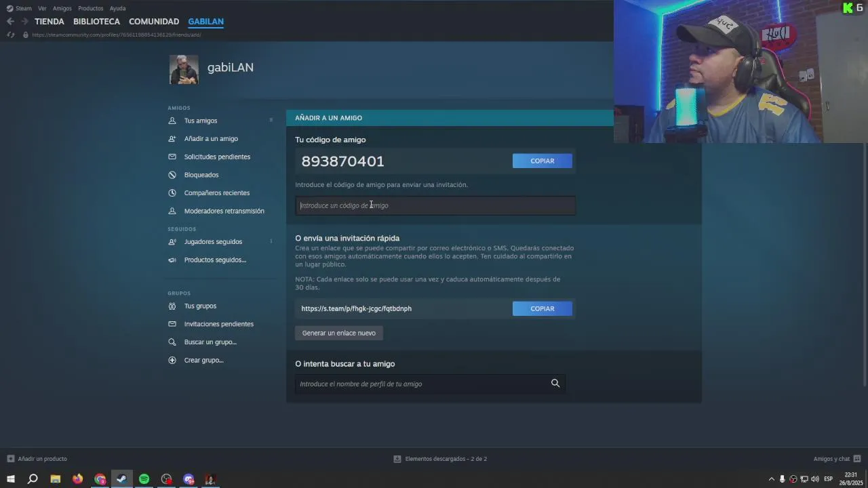The image size is (868, 488).
Task: Click the gabiLAN profile avatar
Action: tap(184, 70)
